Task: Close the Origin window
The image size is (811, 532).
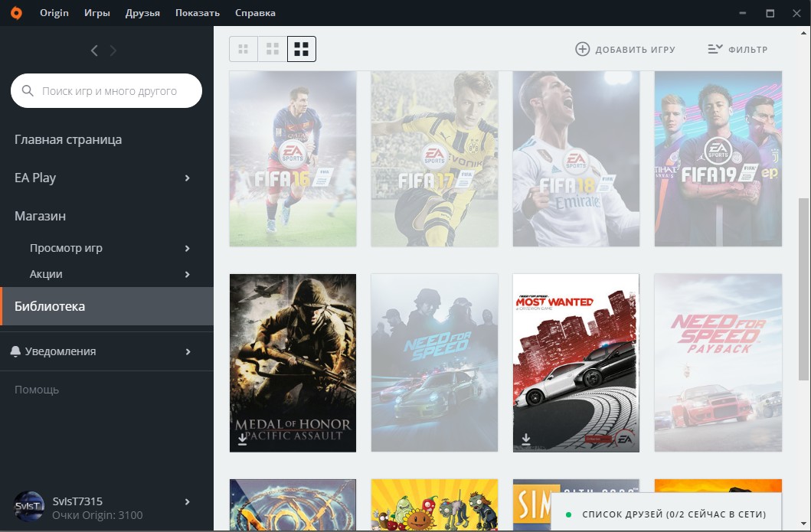Action: [796, 13]
